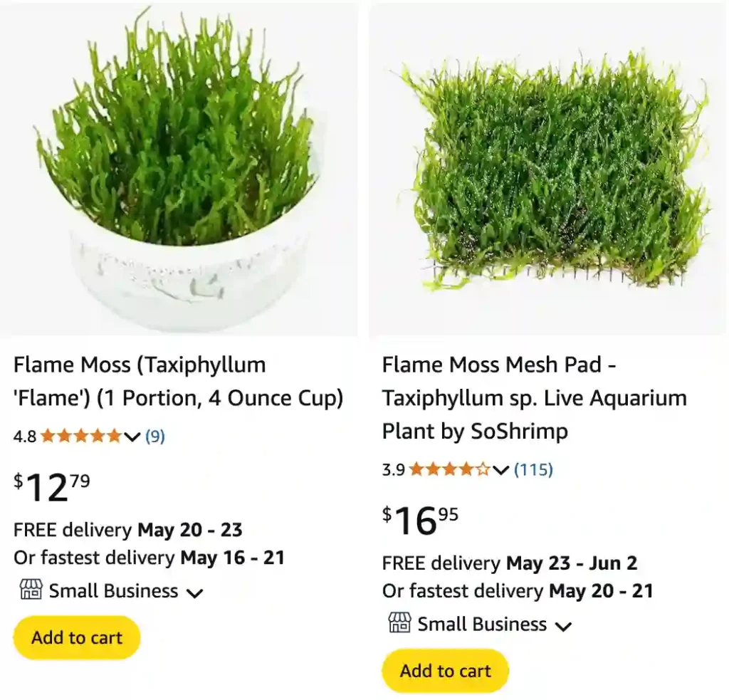
Task: View the 9 customer reviews
Action: pos(155,437)
